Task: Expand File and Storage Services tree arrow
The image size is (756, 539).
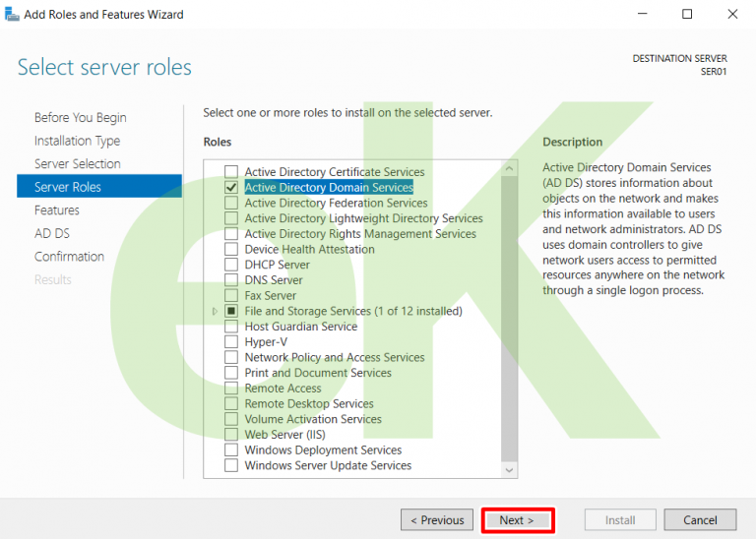Action: [215, 311]
